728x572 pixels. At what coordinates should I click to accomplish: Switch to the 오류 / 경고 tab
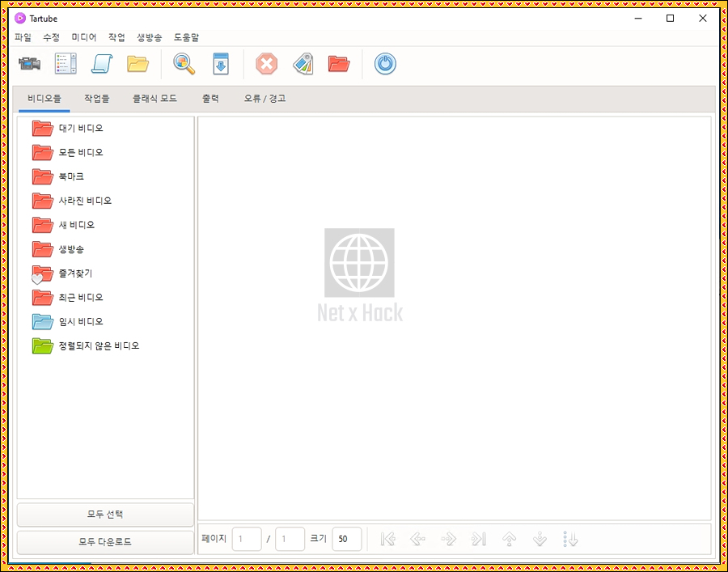coord(265,99)
